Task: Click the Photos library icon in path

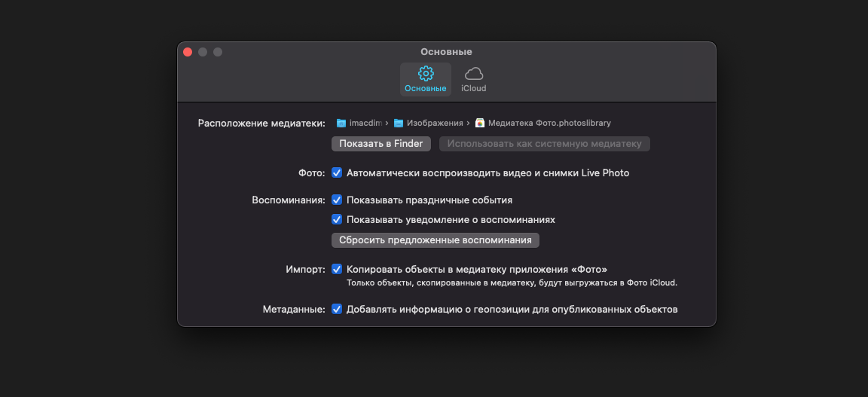Action: click(480, 123)
